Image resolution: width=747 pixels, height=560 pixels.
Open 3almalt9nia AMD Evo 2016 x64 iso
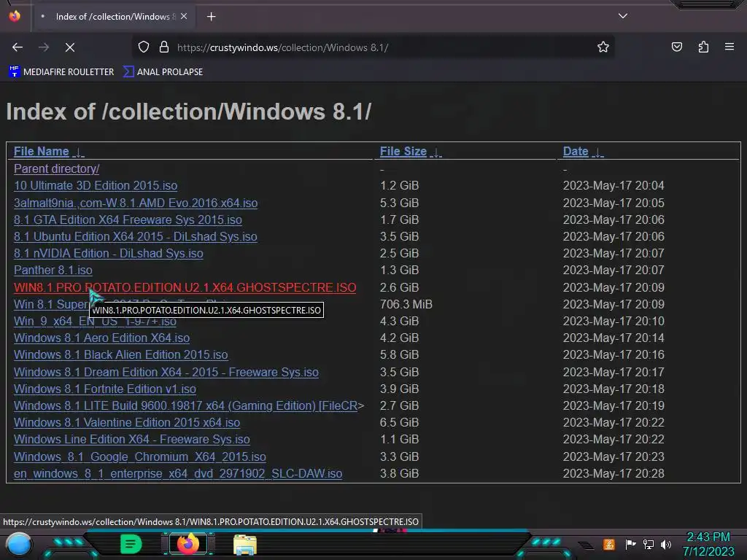coord(136,203)
